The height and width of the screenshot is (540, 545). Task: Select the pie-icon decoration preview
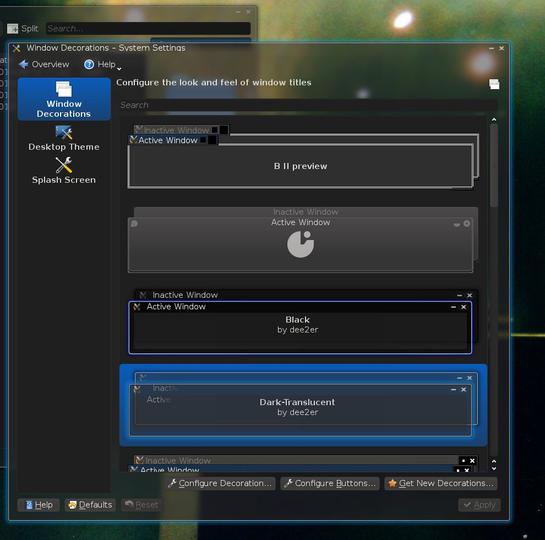pos(300,239)
